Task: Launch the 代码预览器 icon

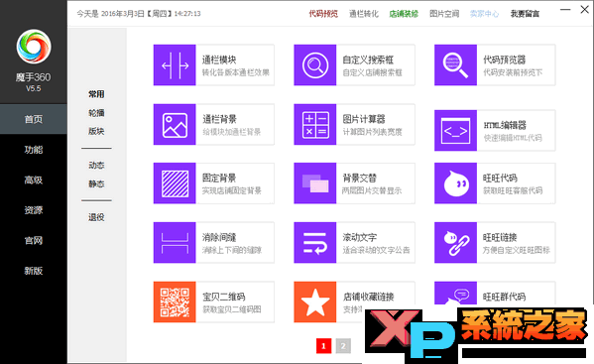Action: tap(456, 65)
